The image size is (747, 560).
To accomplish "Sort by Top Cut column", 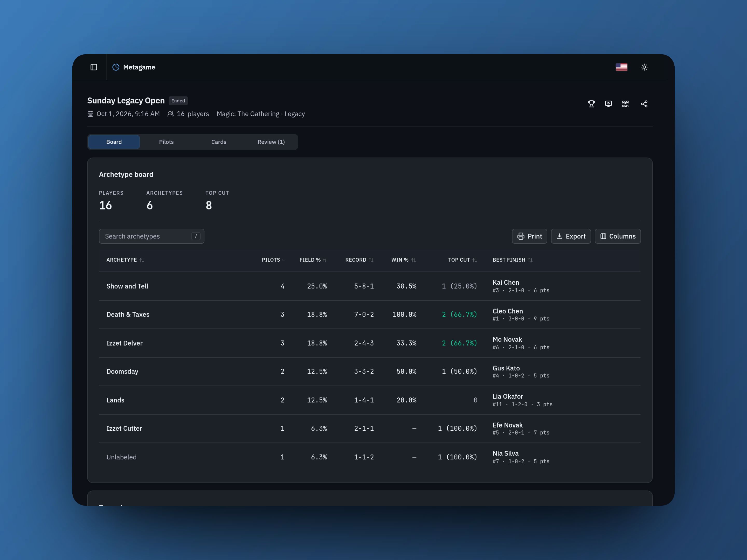I will tap(462, 260).
